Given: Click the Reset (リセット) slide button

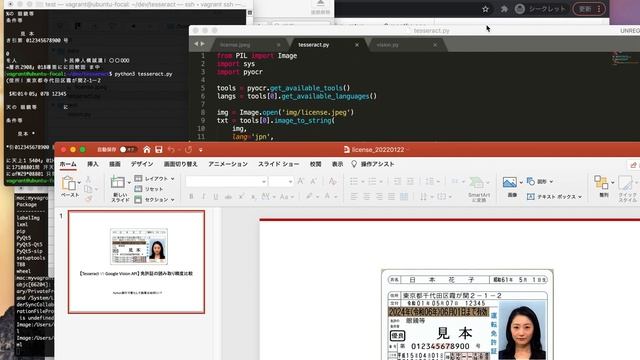Looking at the screenshot, I should pyautogui.click(x=149, y=189).
